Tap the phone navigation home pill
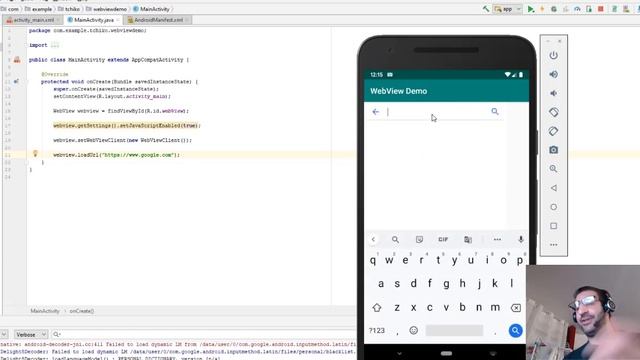 [447, 353]
